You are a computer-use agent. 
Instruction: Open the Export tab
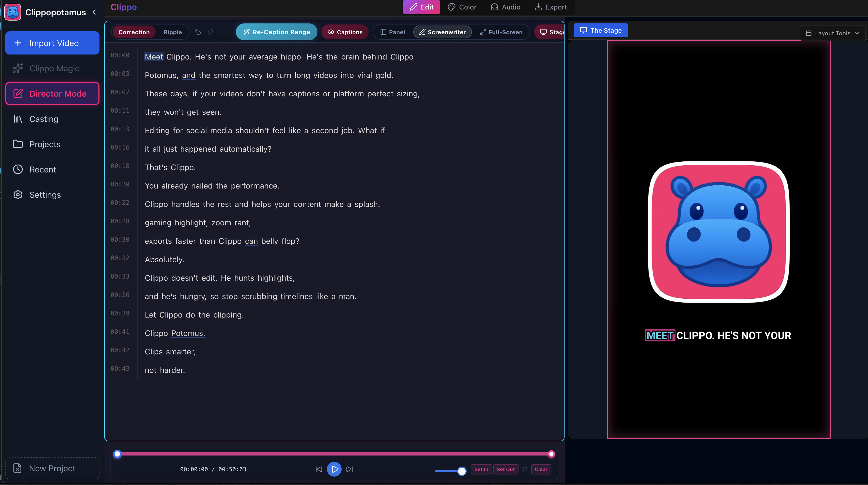[x=551, y=7]
